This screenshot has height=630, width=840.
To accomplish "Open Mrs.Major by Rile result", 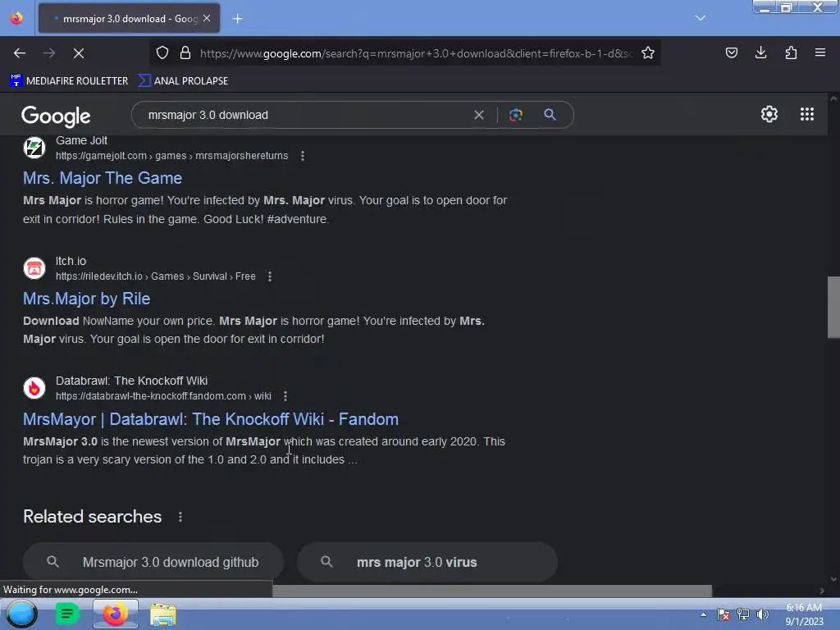I will 86,299.
